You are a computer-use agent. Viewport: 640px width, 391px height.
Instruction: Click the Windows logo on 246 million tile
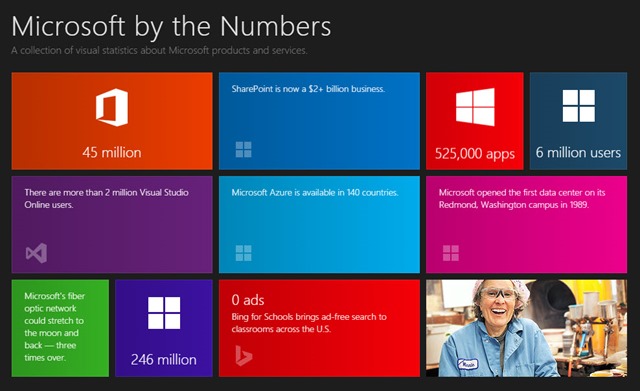164,313
